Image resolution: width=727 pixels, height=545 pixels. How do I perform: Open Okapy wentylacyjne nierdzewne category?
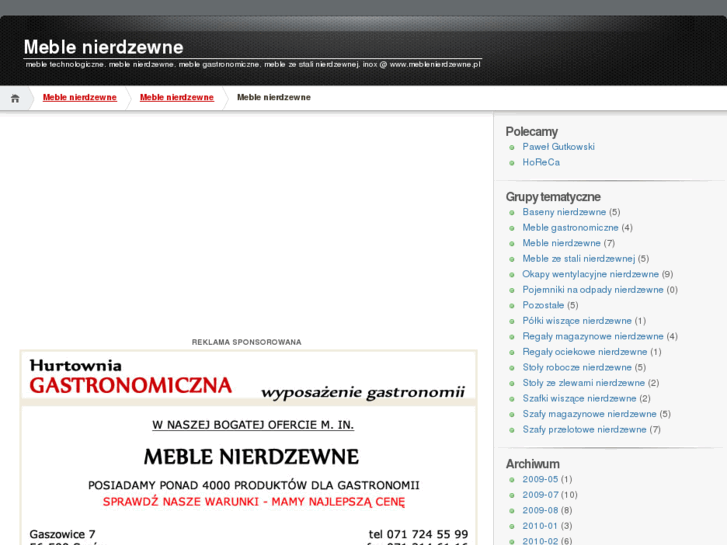coord(590,274)
